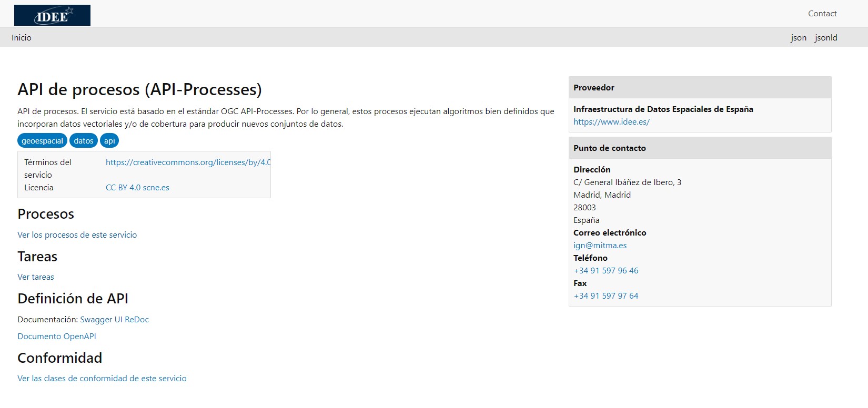
Task: Click the Fax label
Action: coord(580,283)
